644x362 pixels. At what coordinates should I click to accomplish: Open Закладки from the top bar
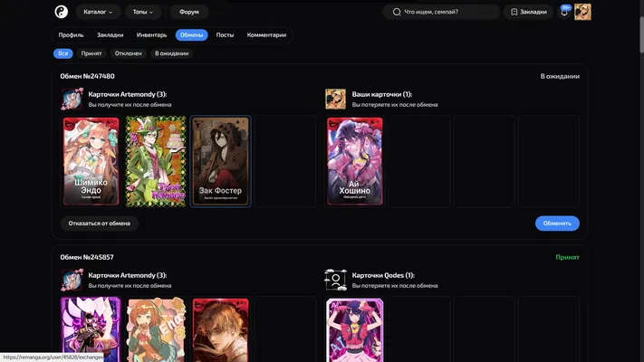pyautogui.click(x=528, y=12)
